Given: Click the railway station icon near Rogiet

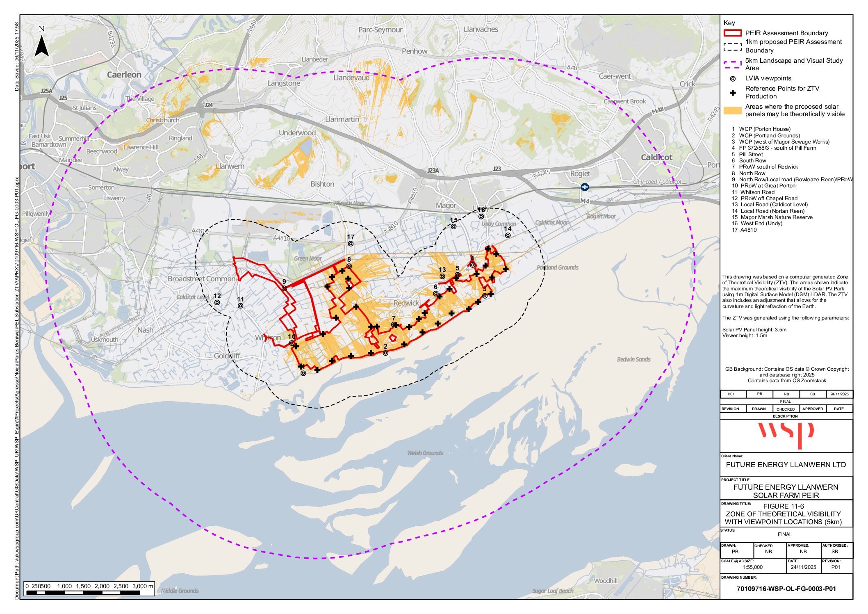Looking at the screenshot, I should 585,187.
